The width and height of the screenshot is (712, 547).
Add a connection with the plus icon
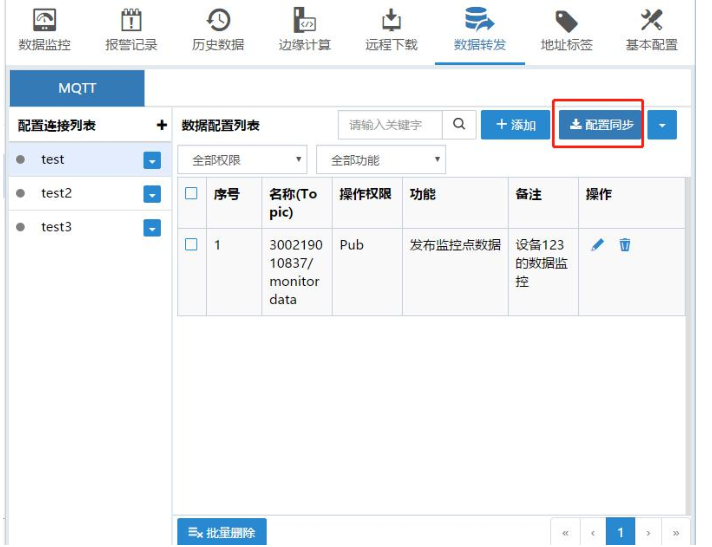click(162, 125)
